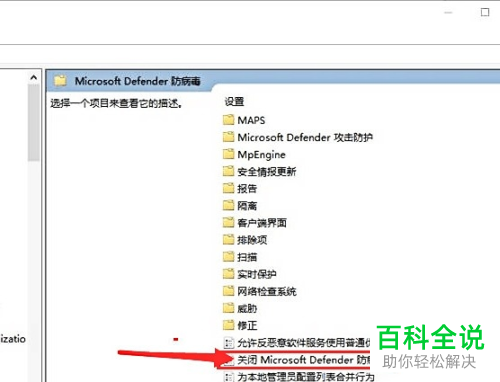The image size is (500, 382).
Task: Maximize the window
Action: (x=485, y=12)
